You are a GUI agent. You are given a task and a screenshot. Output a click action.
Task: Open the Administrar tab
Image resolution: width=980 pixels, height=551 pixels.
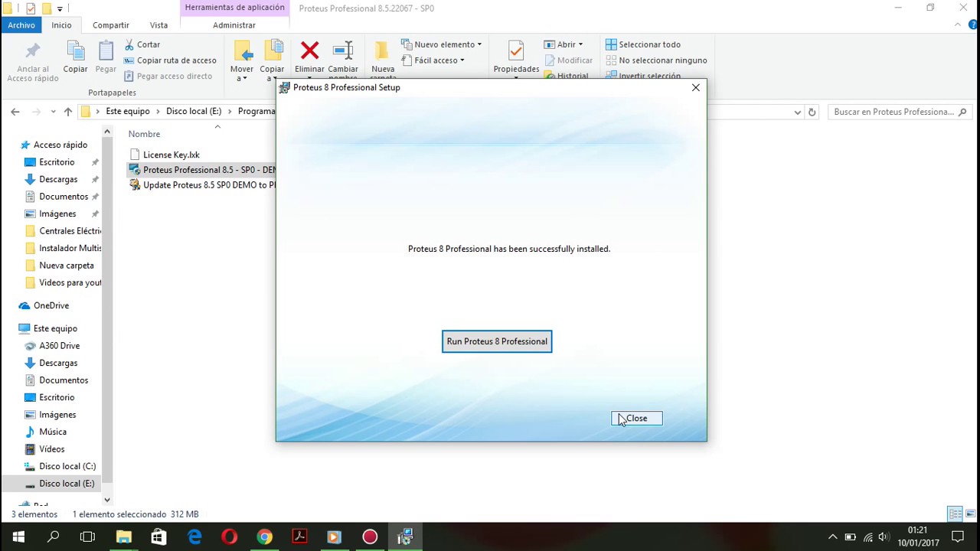coord(234,25)
